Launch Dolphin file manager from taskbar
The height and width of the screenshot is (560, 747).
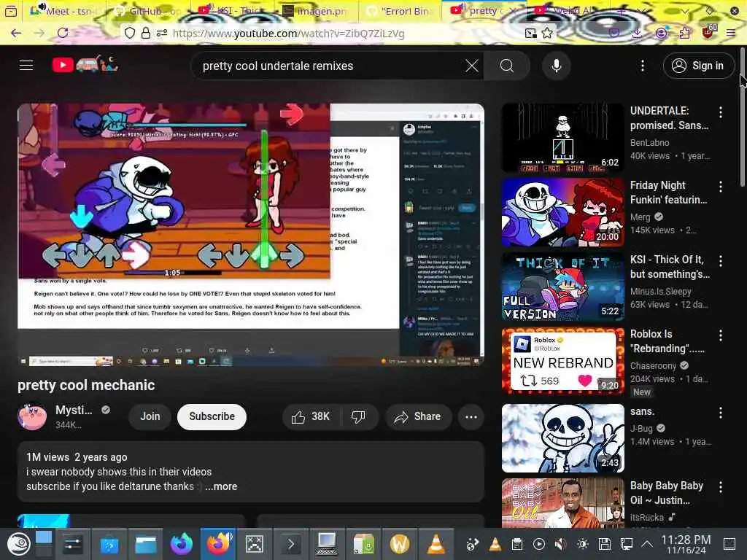(146, 544)
